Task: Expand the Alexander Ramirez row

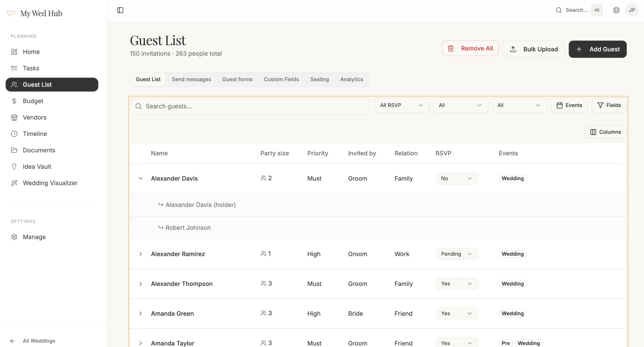Action: click(141, 254)
